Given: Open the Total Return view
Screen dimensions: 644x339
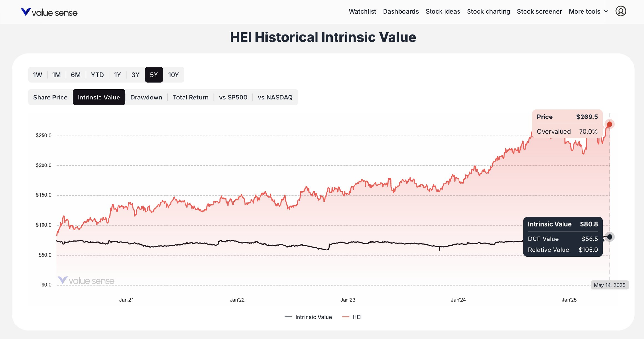Looking at the screenshot, I should pyautogui.click(x=191, y=97).
